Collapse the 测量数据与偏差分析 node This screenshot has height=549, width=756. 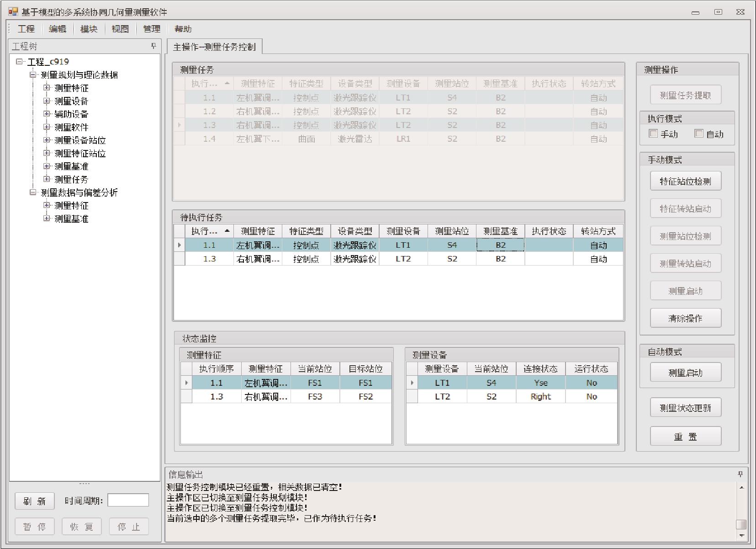click(x=33, y=192)
